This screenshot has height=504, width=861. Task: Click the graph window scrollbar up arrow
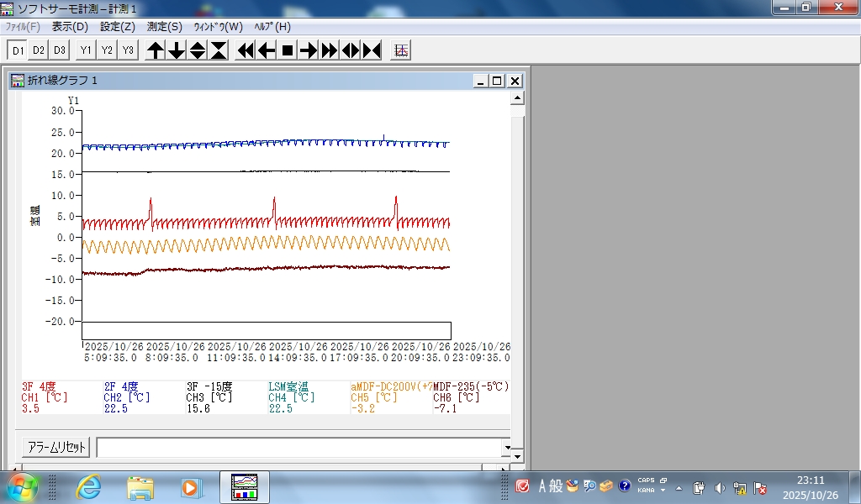pos(518,98)
